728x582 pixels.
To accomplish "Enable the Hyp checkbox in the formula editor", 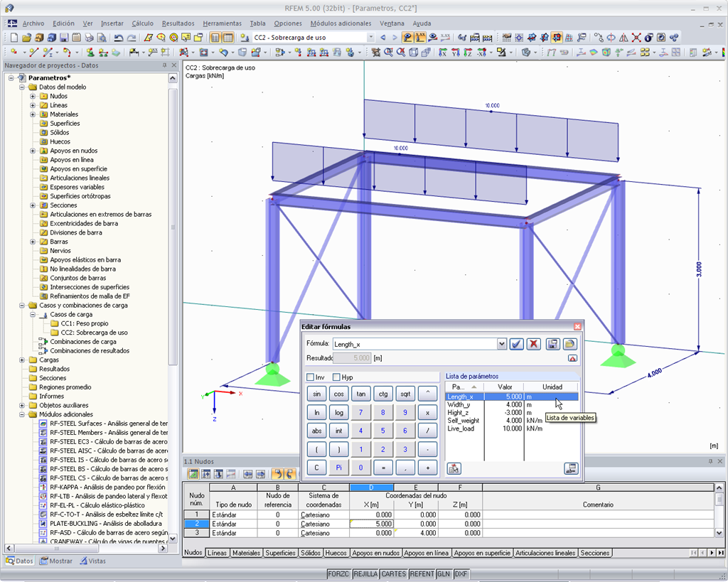I will pos(338,377).
